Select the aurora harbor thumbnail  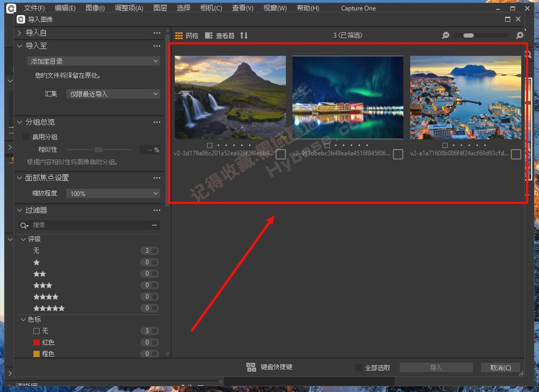[x=348, y=97]
